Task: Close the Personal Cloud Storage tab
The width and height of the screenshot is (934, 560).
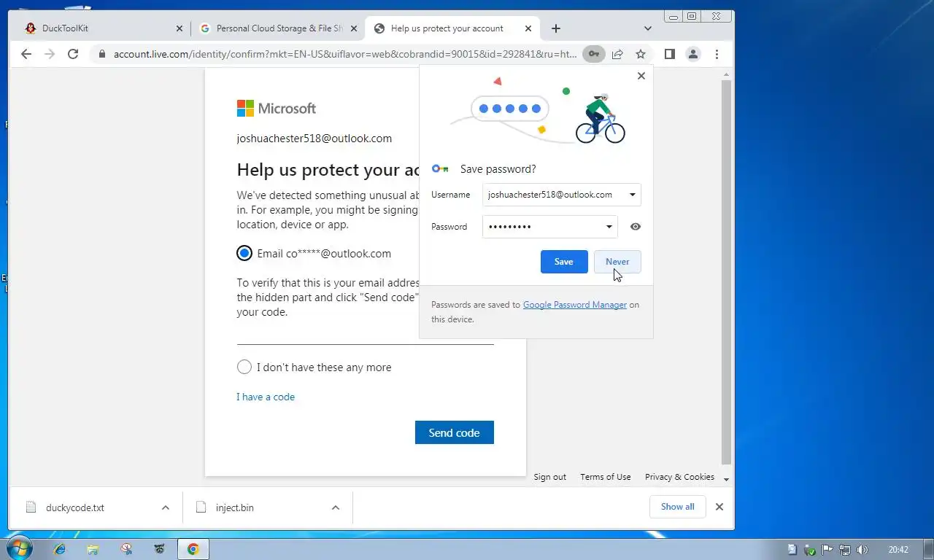Action: [354, 28]
